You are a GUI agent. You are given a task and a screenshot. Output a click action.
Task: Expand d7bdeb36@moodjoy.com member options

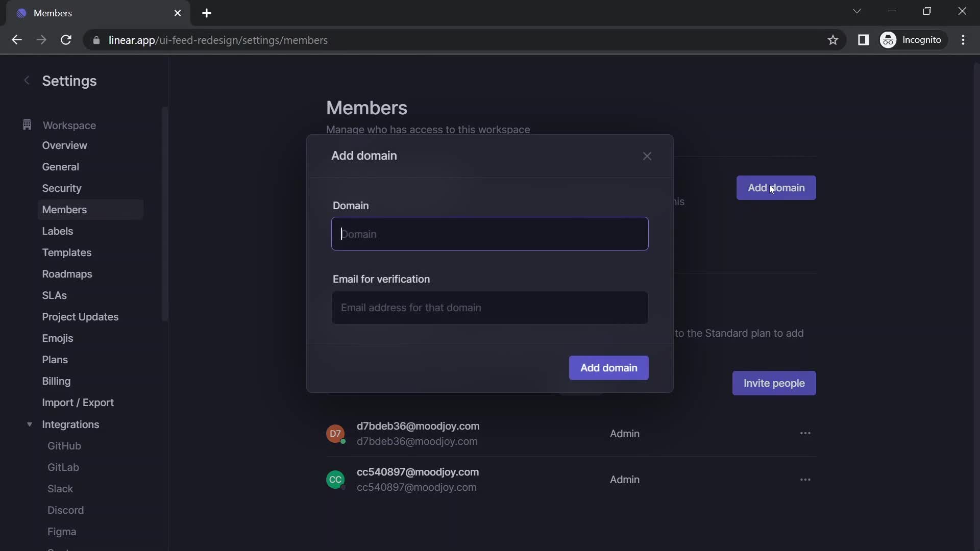pyautogui.click(x=805, y=433)
